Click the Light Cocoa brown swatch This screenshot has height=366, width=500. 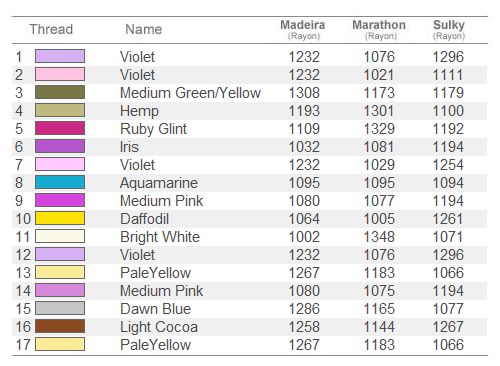[60, 326]
